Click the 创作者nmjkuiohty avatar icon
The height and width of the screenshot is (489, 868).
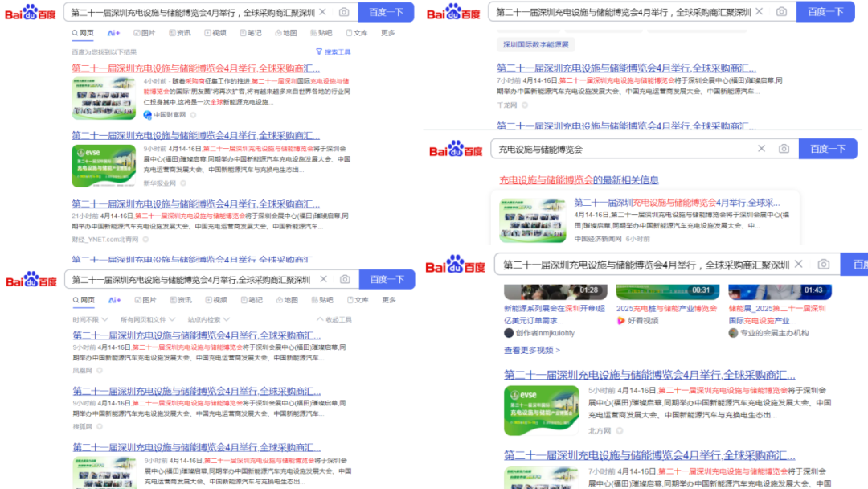tap(509, 333)
